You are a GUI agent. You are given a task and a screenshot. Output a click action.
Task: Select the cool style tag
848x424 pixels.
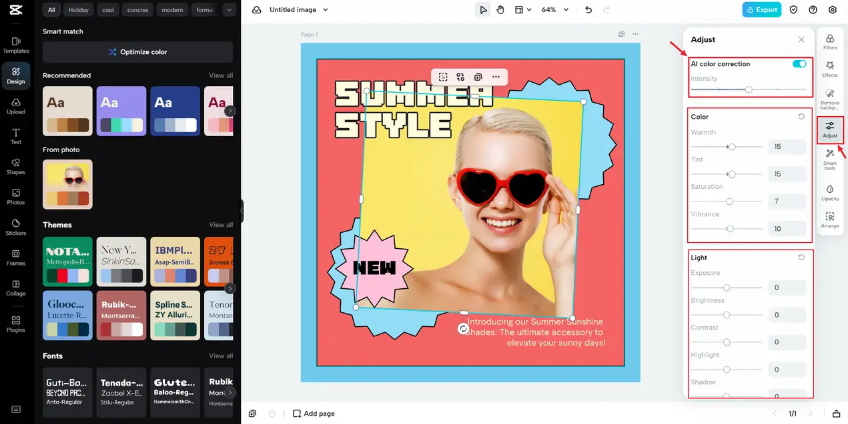(108, 10)
